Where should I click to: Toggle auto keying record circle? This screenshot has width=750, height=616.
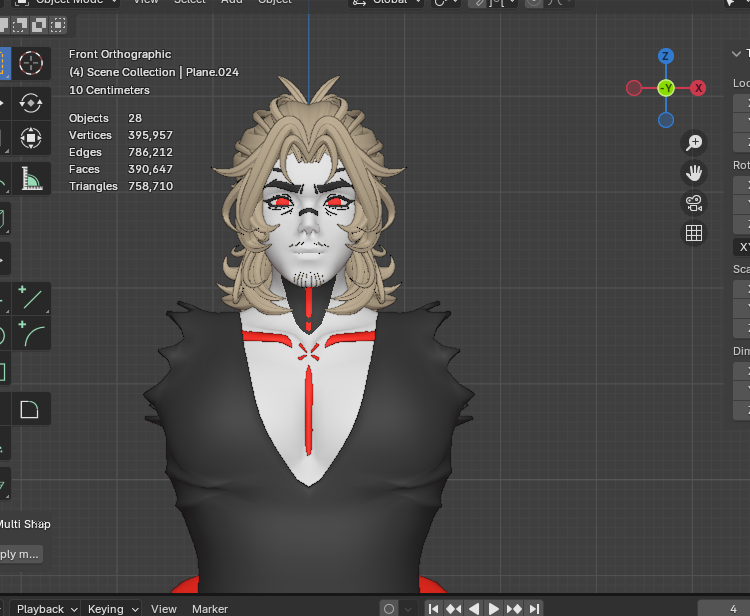[x=389, y=609]
